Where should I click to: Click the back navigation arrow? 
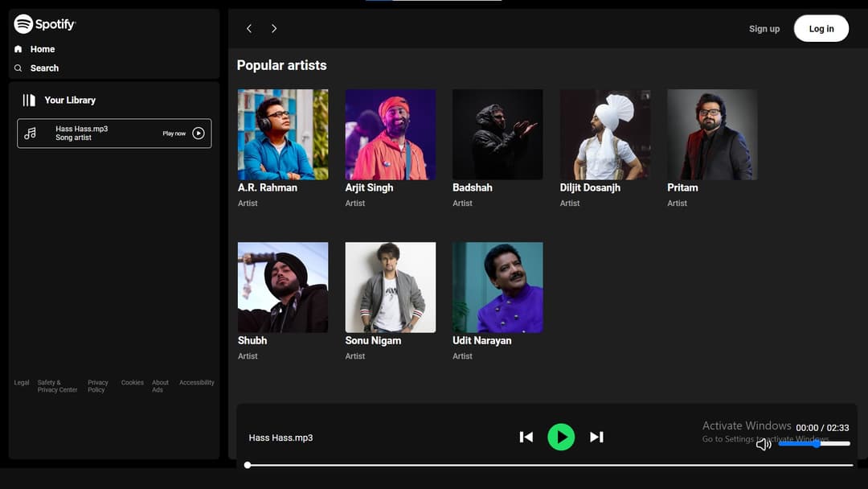coord(249,28)
